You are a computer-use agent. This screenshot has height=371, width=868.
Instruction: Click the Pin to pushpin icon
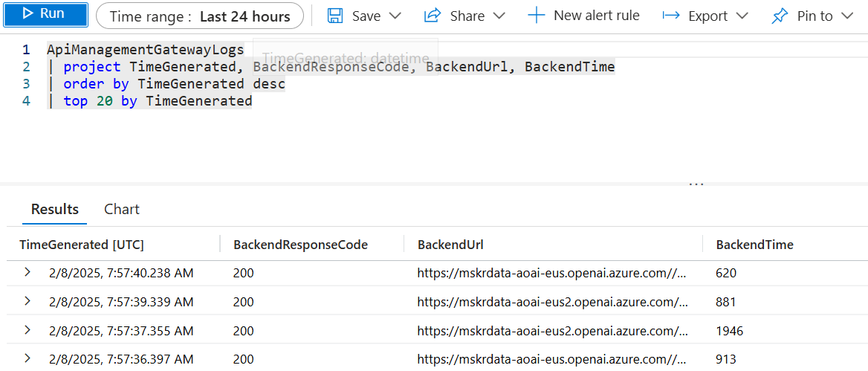(x=780, y=16)
